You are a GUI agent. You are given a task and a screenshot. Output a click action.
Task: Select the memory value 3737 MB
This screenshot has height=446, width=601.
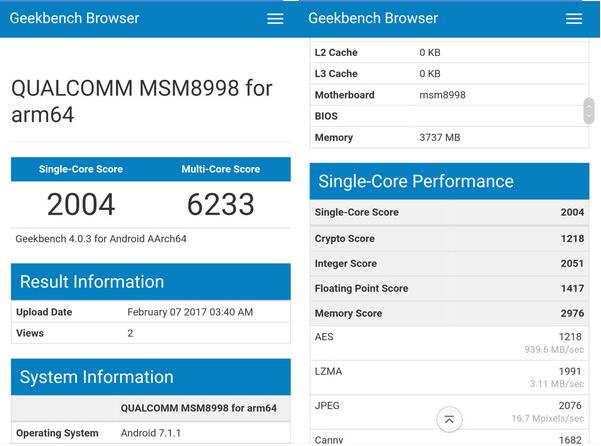click(440, 138)
